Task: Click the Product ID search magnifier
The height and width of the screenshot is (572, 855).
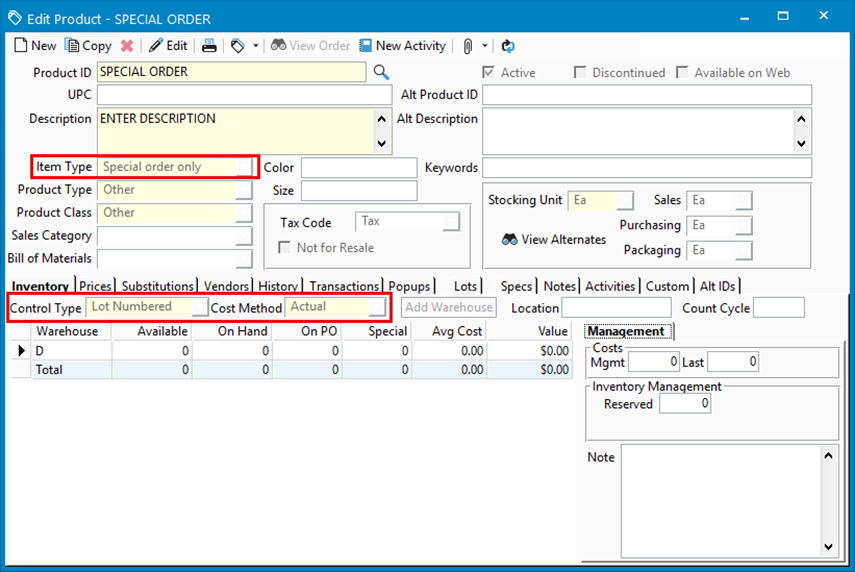Action: [x=381, y=72]
